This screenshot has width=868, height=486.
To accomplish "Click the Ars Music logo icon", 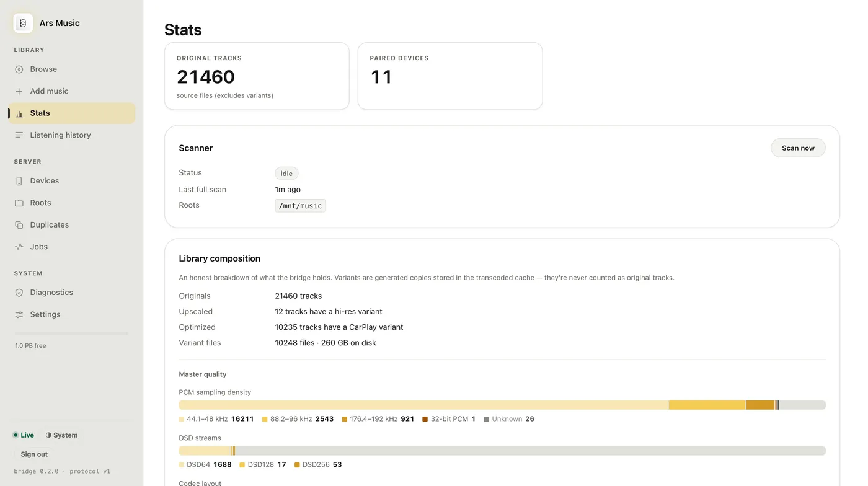I will tap(23, 23).
